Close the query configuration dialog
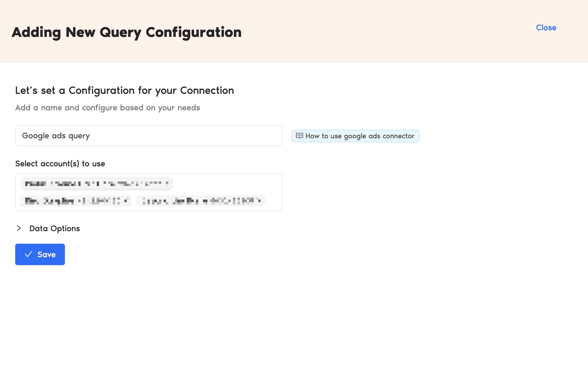The width and height of the screenshot is (588, 384). pos(546,28)
